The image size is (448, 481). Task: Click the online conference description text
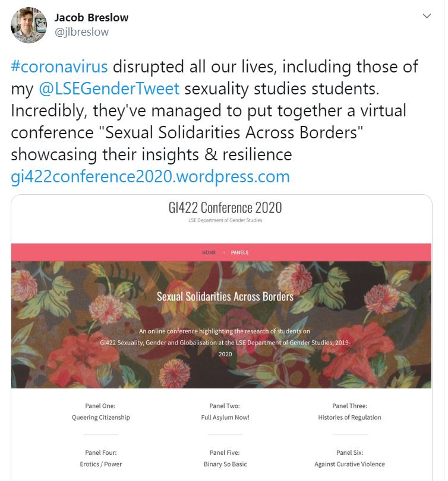[x=225, y=342]
